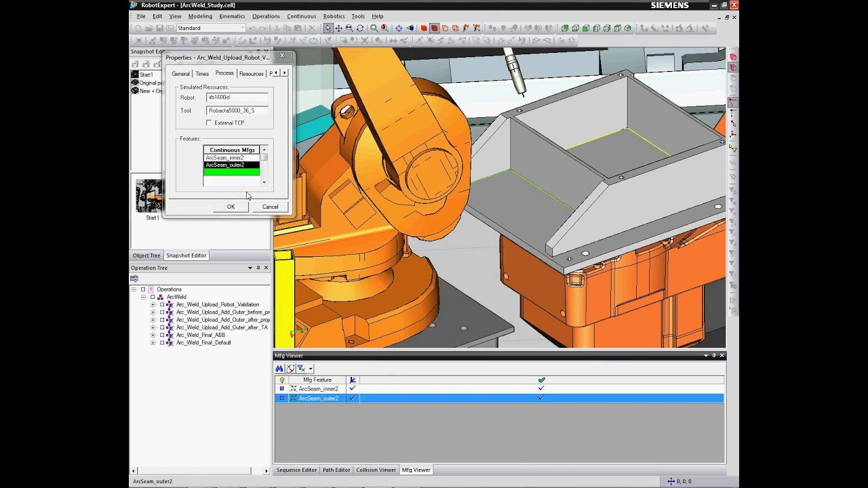868x488 pixels.
Task: Click OK in the Properties dialog
Action: coord(231,207)
